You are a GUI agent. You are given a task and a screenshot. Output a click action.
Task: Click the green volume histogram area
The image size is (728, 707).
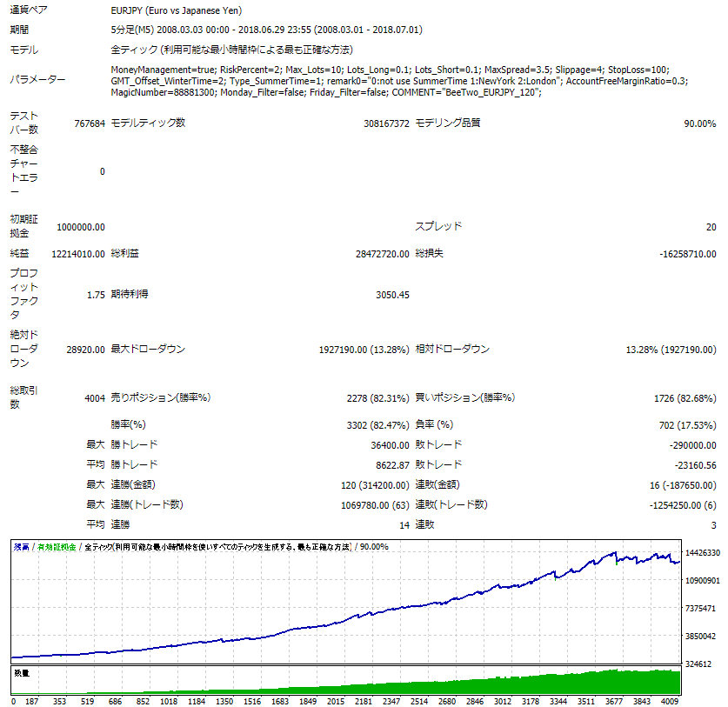[x=511, y=685]
